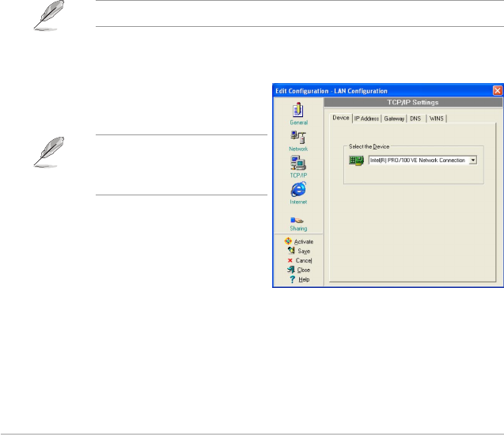Click the Internet label text
The height and width of the screenshot is (435, 504).
pyautogui.click(x=298, y=202)
